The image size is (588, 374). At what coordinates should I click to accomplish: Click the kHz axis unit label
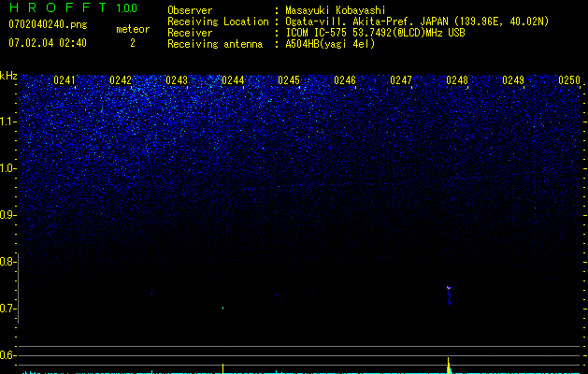(x=8, y=76)
